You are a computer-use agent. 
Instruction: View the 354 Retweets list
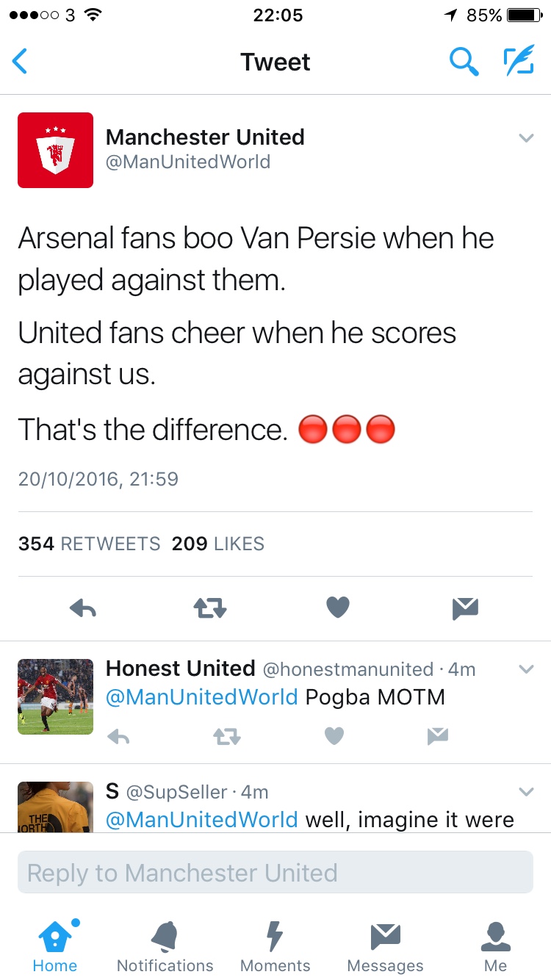click(x=89, y=544)
